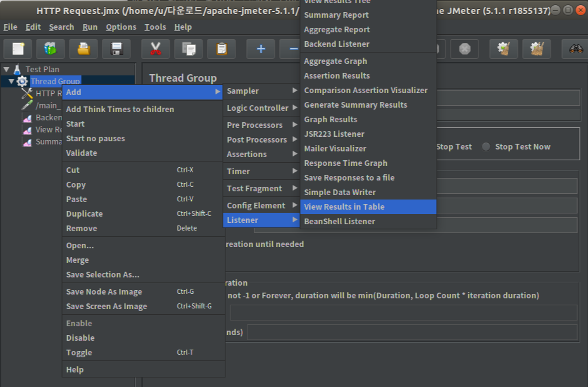Choose Aggregate Graph listener
Image resolution: width=588 pixels, height=387 pixels.
(368, 61)
